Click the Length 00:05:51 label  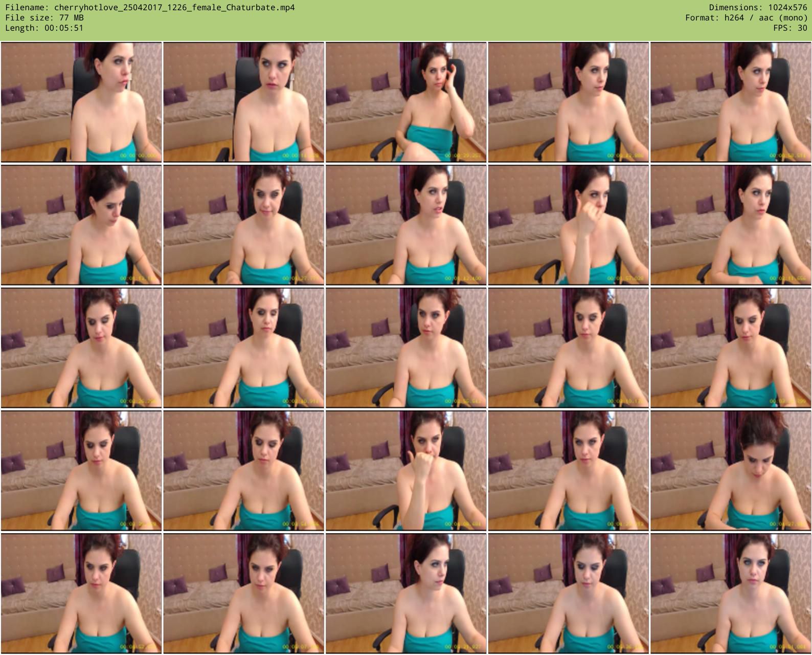tap(44, 28)
